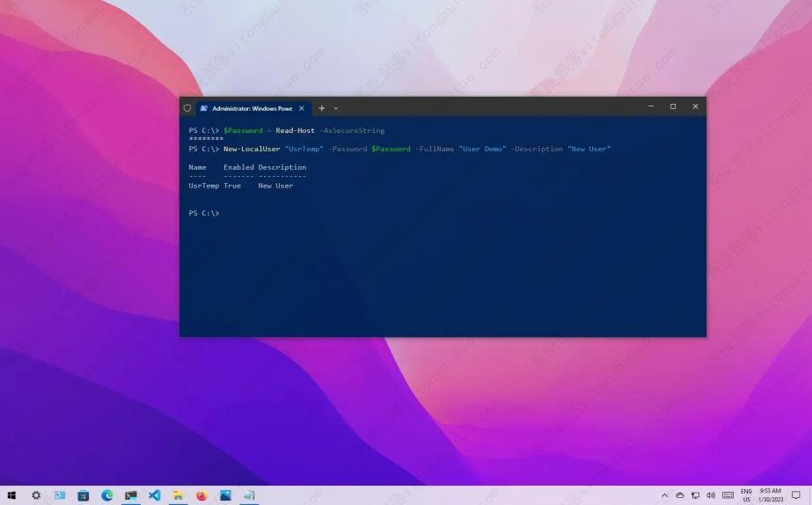Open the new tab profile dropdown arrow
Viewport: 812px width, 505px height.
[x=335, y=108]
